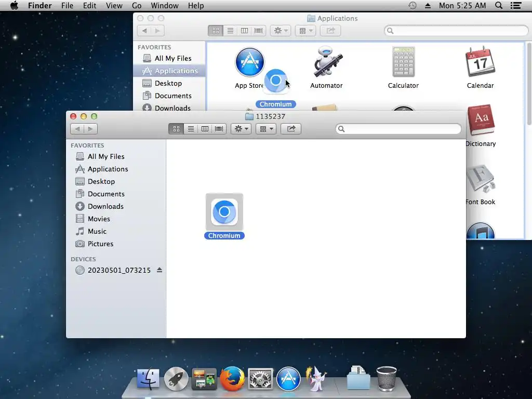Switch Applications window to list view
This screenshot has height=399, width=532.
[x=230, y=31]
